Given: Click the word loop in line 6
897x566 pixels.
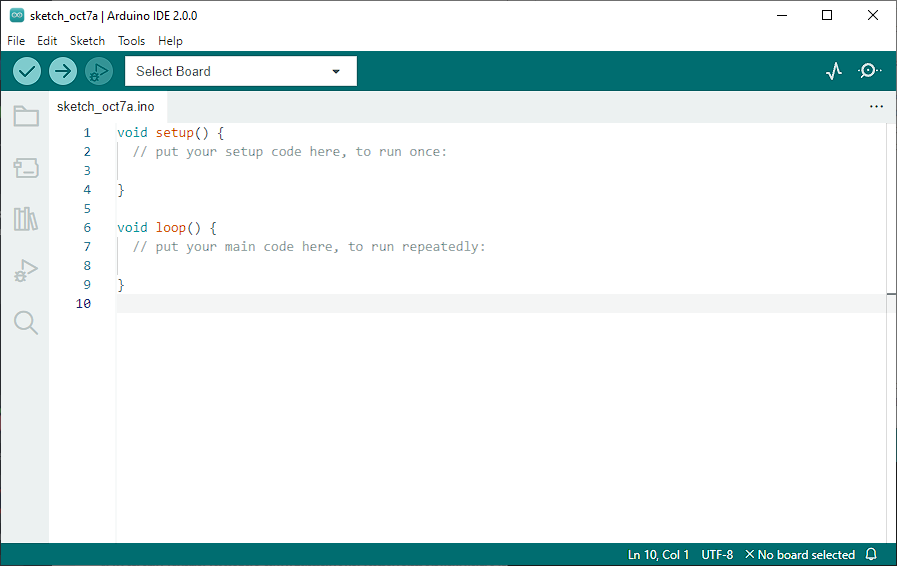Looking at the screenshot, I should coord(170,228).
